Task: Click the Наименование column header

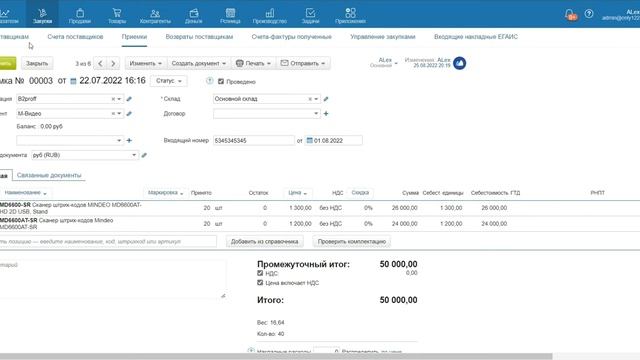Action: coord(25,193)
